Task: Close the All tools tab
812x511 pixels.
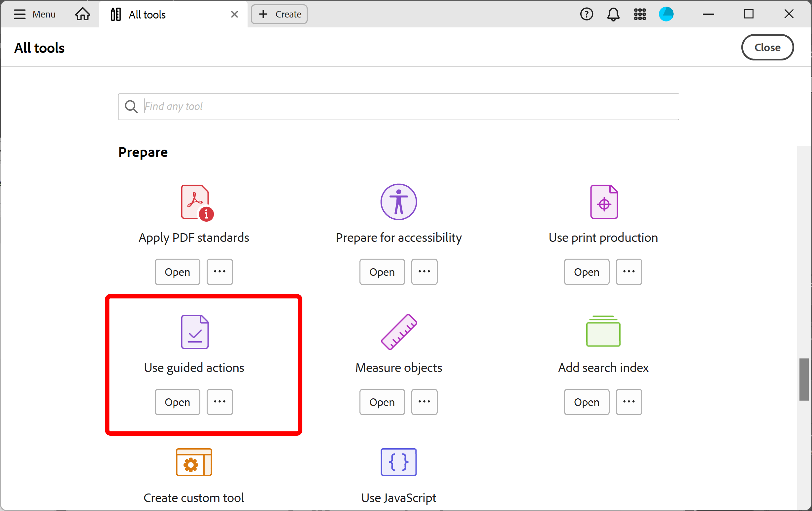Action: pyautogui.click(x=234, y=15)
